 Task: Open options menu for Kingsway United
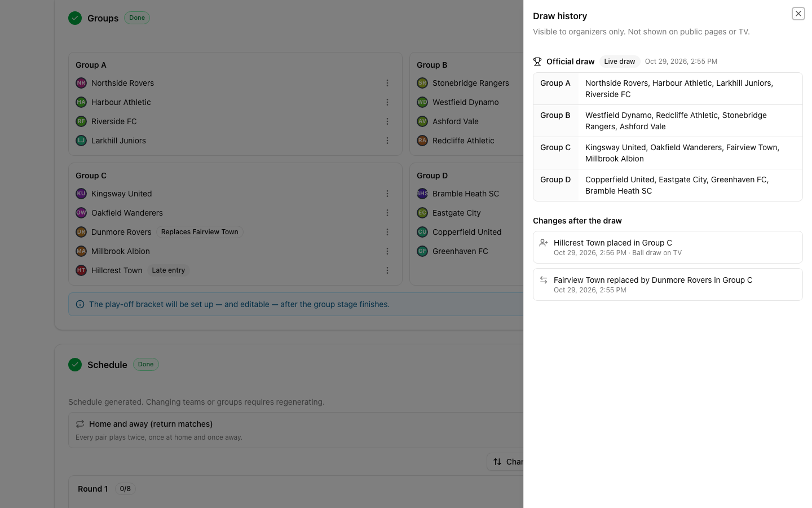pyautogui.click(x=387, y=194)
